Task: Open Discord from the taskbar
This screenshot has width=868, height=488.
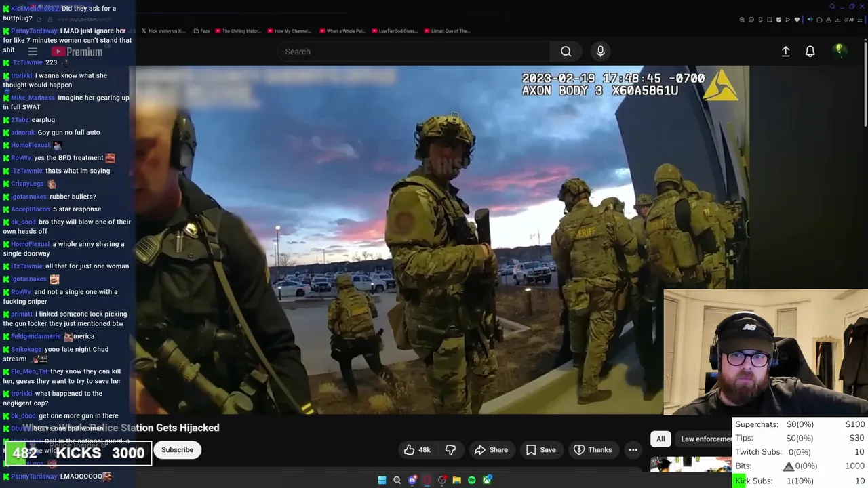Action: [x=412, y=480]
